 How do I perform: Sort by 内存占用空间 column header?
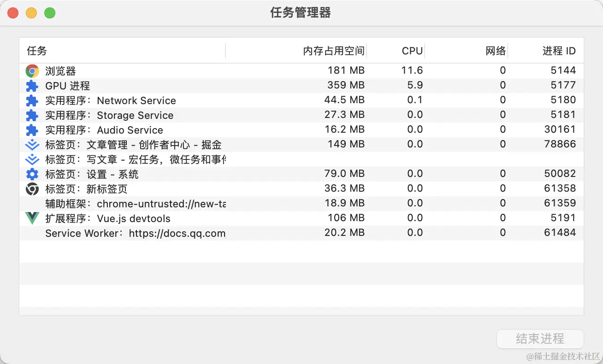[x=334, y=51]
